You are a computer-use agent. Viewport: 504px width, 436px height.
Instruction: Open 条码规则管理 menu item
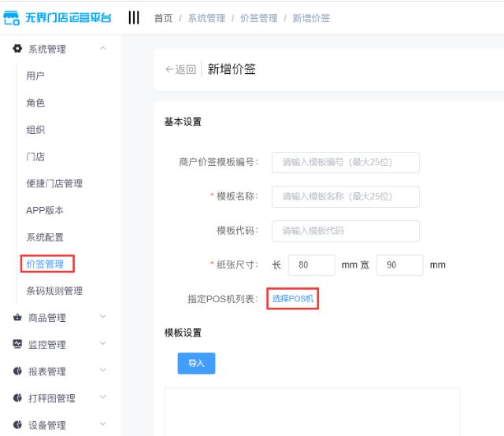click(54, 291)
